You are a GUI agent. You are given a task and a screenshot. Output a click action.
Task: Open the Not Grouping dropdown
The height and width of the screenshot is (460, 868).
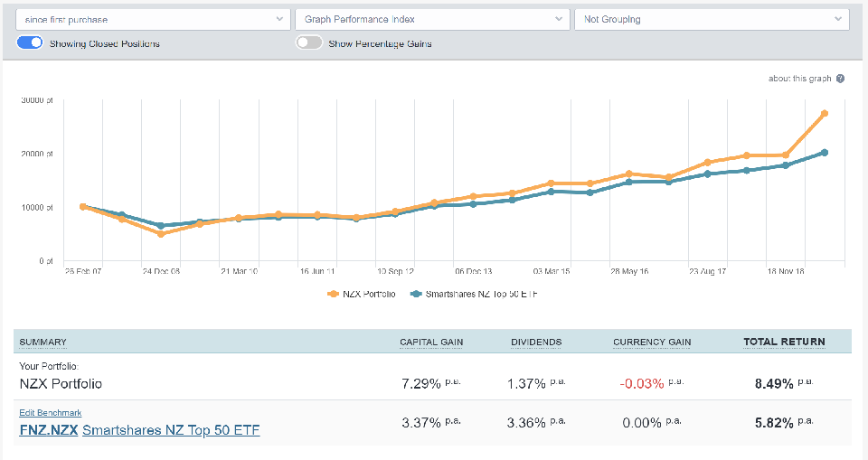[712, 19]
